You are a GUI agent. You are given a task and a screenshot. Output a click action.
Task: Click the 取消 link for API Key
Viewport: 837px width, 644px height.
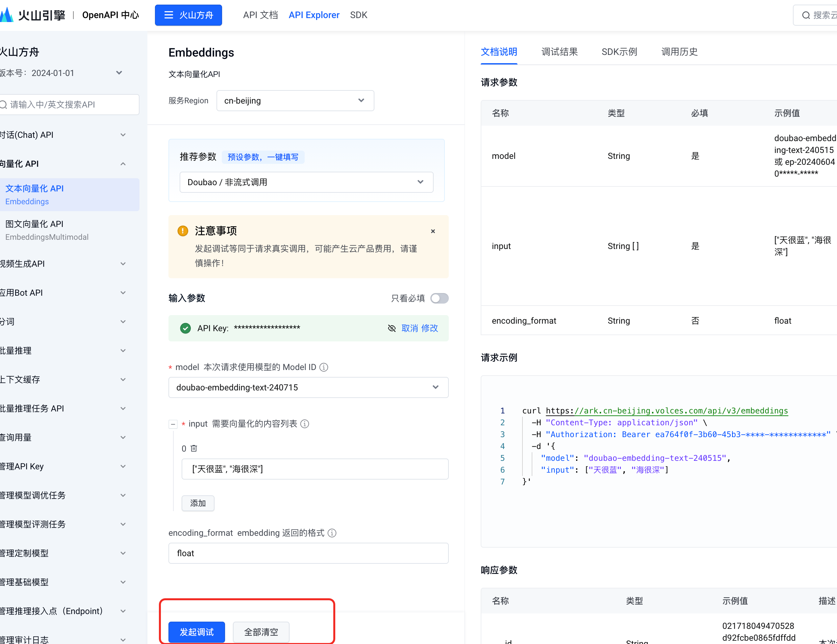pyautogui.click(x=410, y=328)
